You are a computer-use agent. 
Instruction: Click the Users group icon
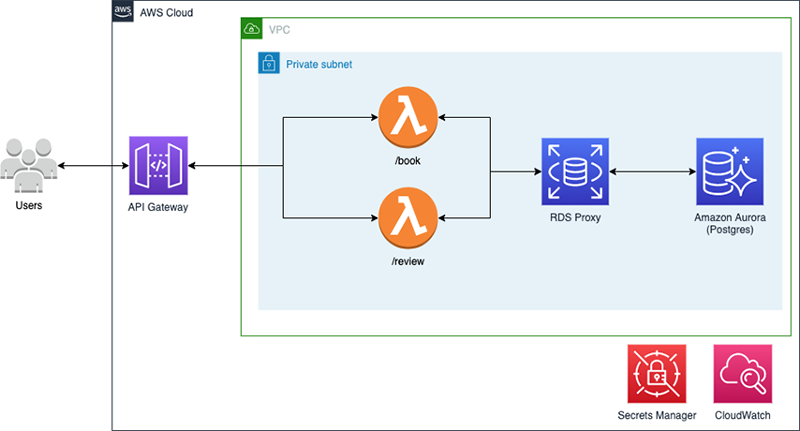pos(29,165)
